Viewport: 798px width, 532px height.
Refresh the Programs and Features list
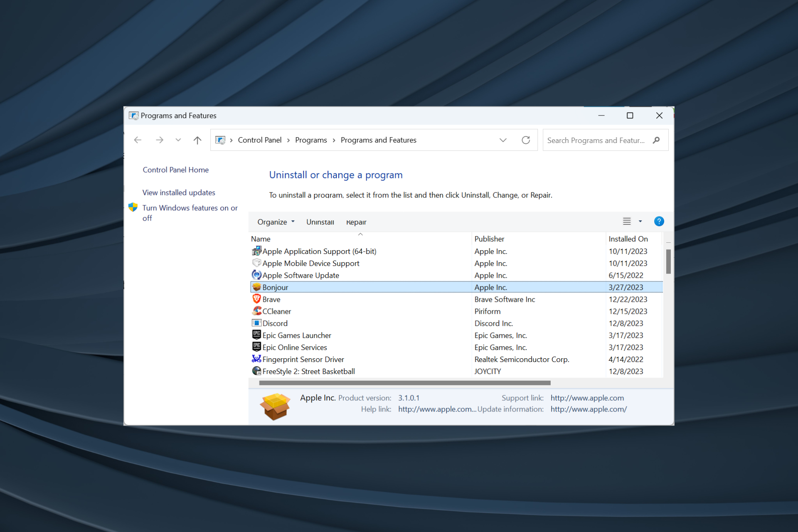pos(526,140)
